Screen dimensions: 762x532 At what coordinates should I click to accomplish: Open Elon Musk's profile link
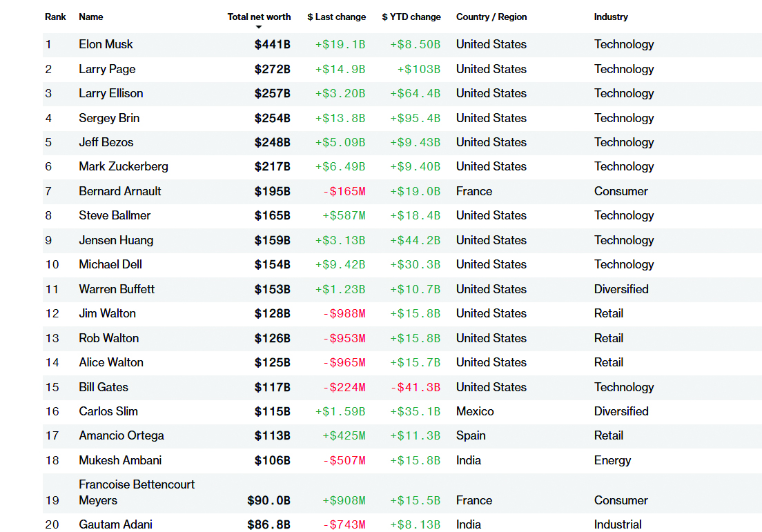pyautogui.click(x=106, y=44)
